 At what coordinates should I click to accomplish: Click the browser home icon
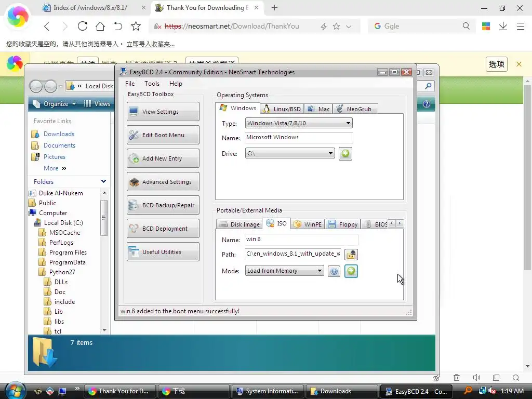click(x=100, y=26)
